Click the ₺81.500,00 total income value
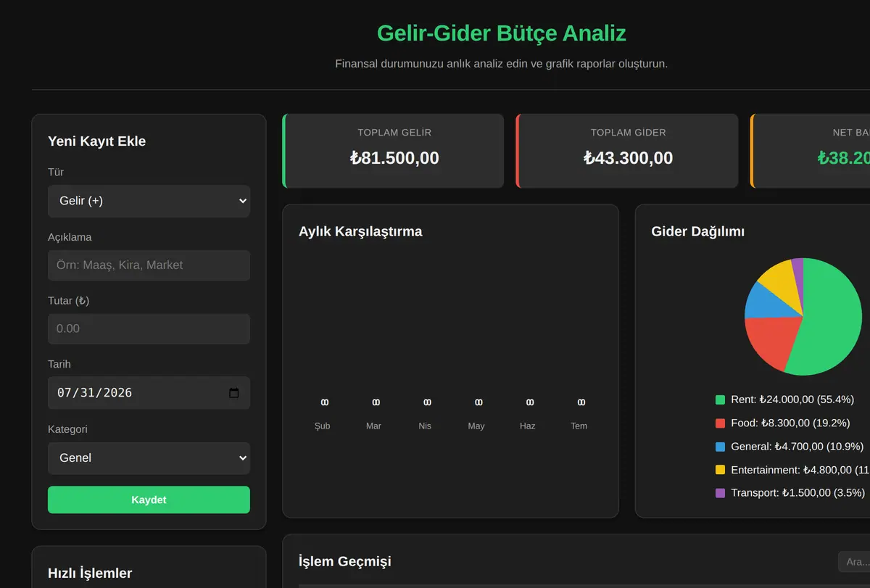The height and width of the screenshot is (588, 870). coord(394,158)
